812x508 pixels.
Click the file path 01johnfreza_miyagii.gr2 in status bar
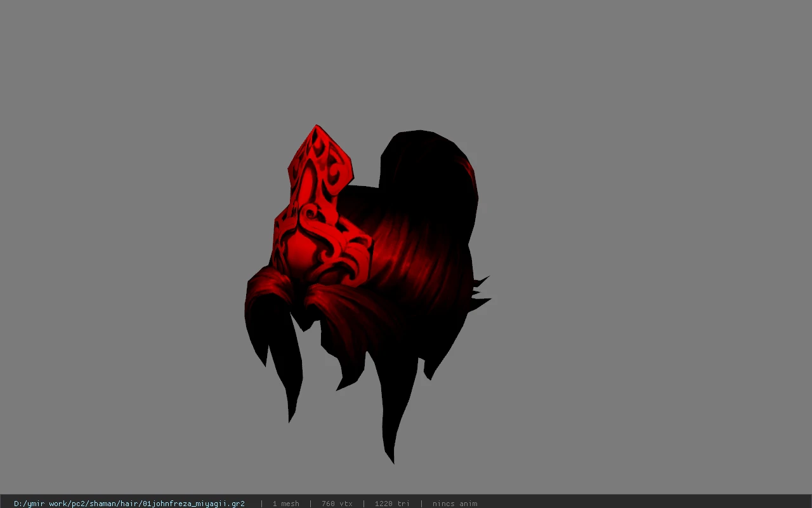(129, 504)
